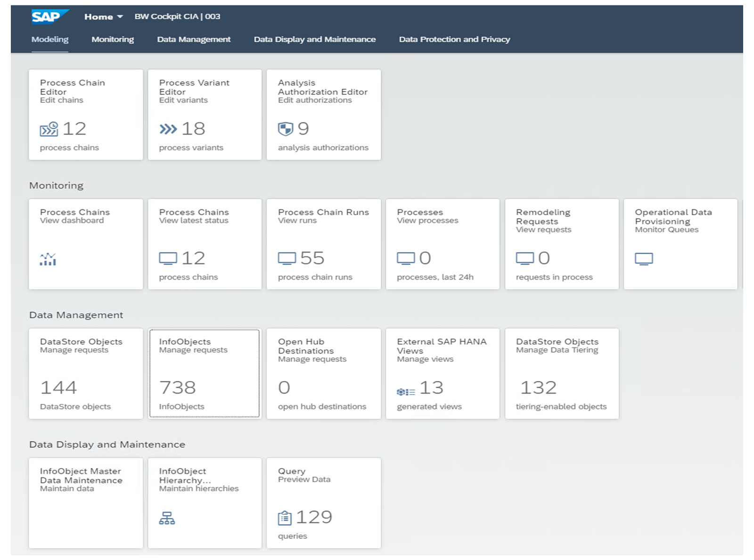The height and width of the screenshot is (560, 754).
Task: Click the Remodeling Requests tile title
Action: (x=543, y=217)
